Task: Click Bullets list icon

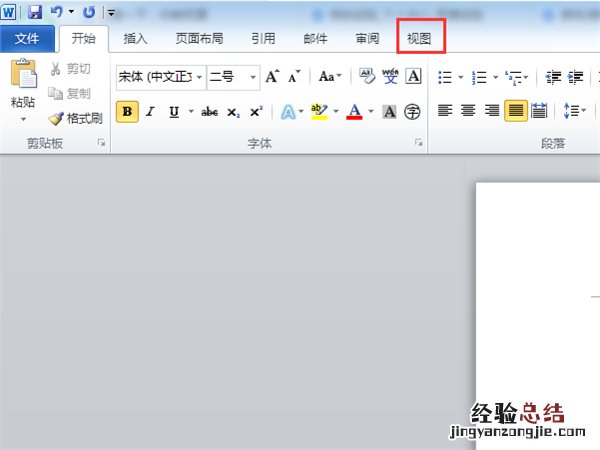Action: [x=445, y=77]
